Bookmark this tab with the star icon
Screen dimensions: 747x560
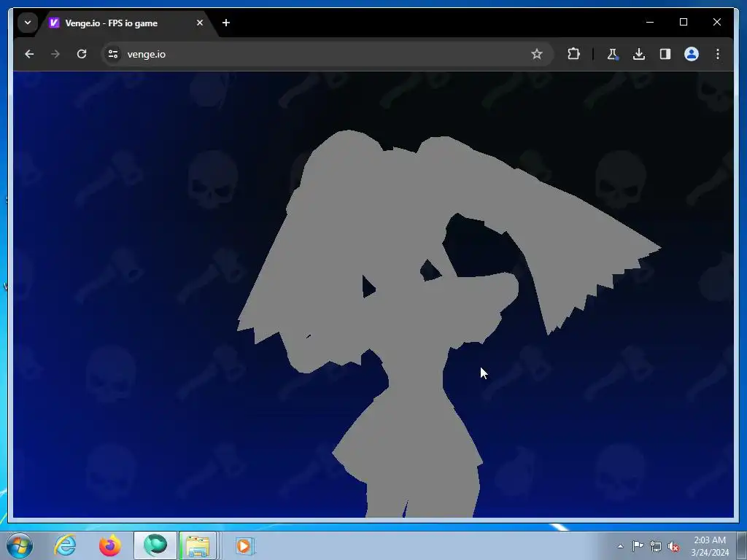click(x=537, y=54)
